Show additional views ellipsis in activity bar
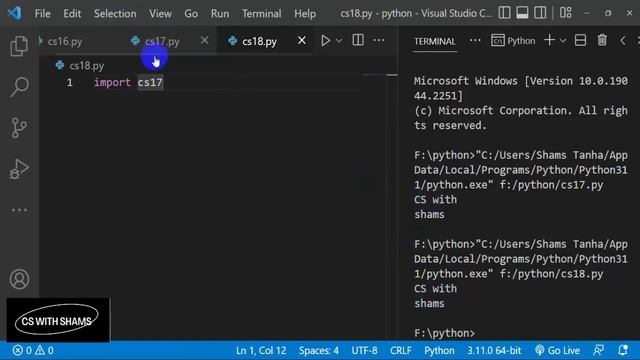The image size is (640, 360). pos(19,210)
